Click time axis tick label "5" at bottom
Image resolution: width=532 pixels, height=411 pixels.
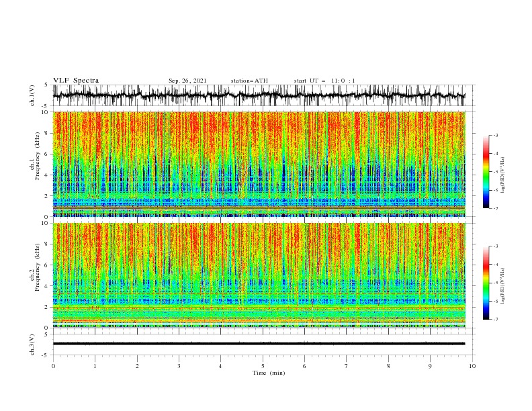click(x=263, y=366)
